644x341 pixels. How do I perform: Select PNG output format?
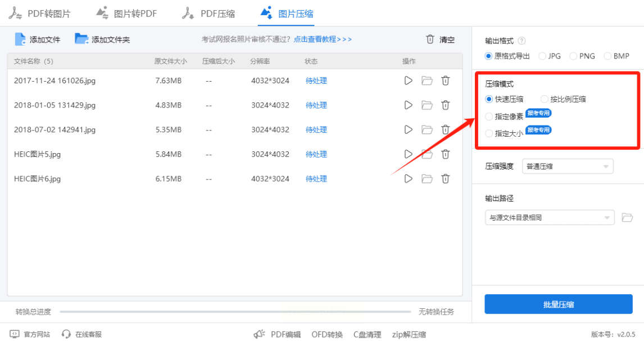click(582, 56)
